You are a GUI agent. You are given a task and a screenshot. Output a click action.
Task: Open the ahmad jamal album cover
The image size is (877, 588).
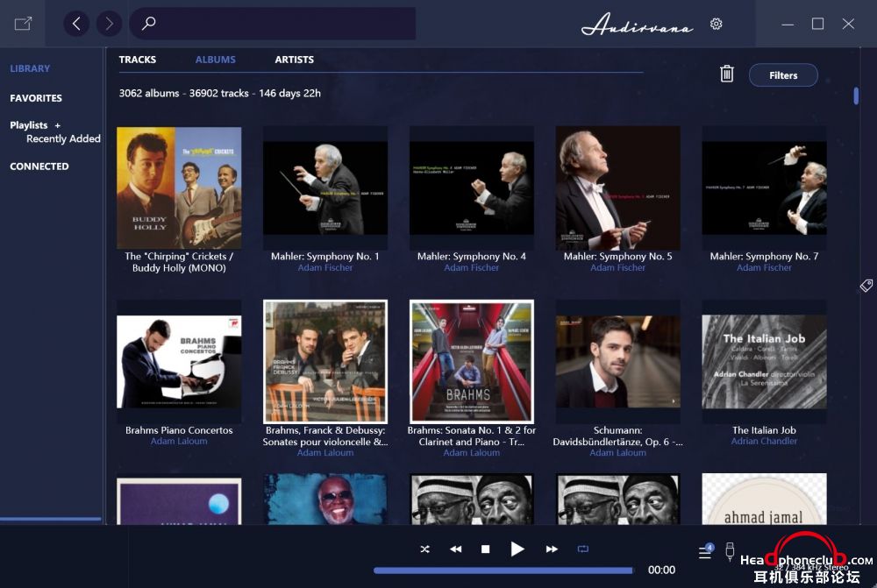tap(764, 499)
